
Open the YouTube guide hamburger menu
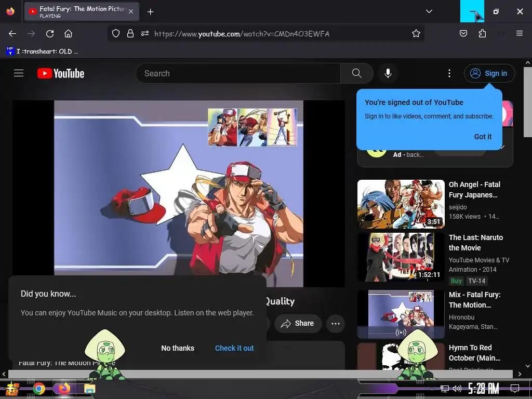tap(19, 73)
